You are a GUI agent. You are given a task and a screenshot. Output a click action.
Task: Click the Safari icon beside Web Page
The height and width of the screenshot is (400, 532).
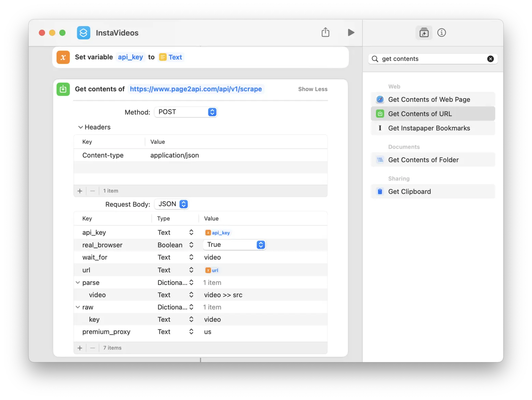click(x=380, y=99)
